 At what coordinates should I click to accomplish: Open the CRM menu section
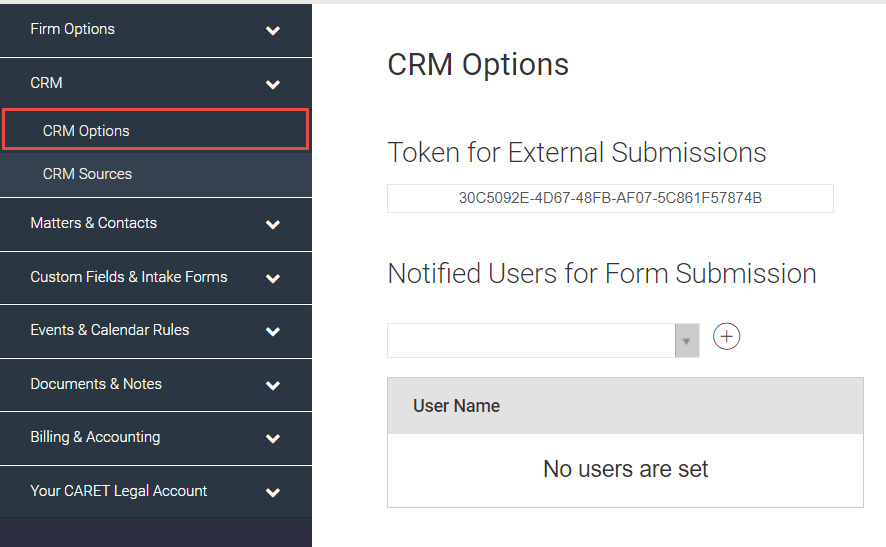pos(155,84)
